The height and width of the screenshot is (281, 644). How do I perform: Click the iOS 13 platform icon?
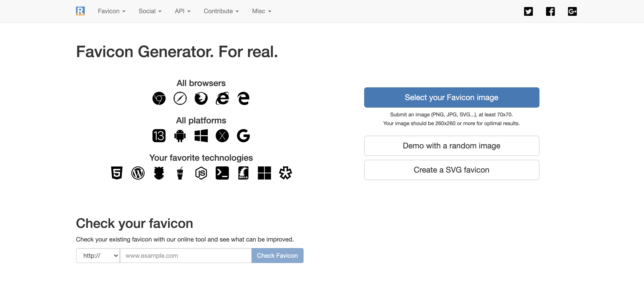point(159,136)
